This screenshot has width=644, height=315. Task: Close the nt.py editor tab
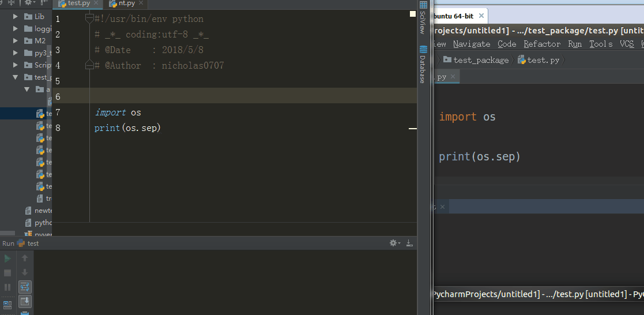tap(141, 3)
